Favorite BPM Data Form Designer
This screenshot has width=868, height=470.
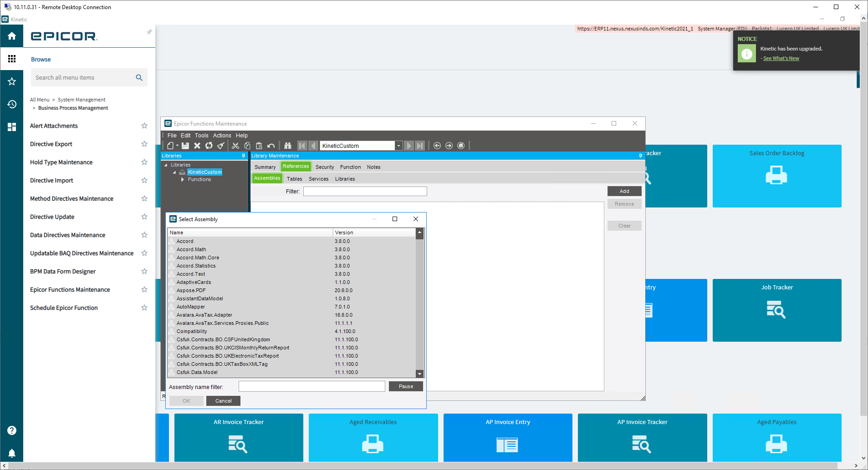[144, 271]
